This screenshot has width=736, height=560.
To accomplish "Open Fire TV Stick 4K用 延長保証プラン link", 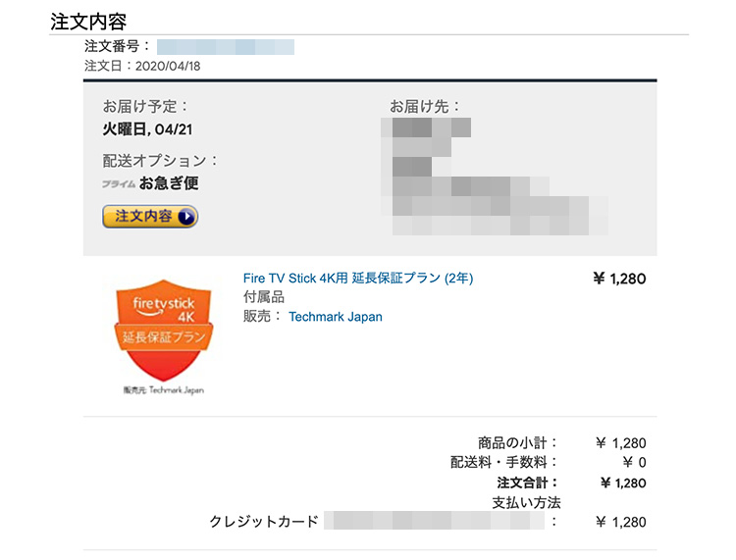I will [x=358, y=279].
